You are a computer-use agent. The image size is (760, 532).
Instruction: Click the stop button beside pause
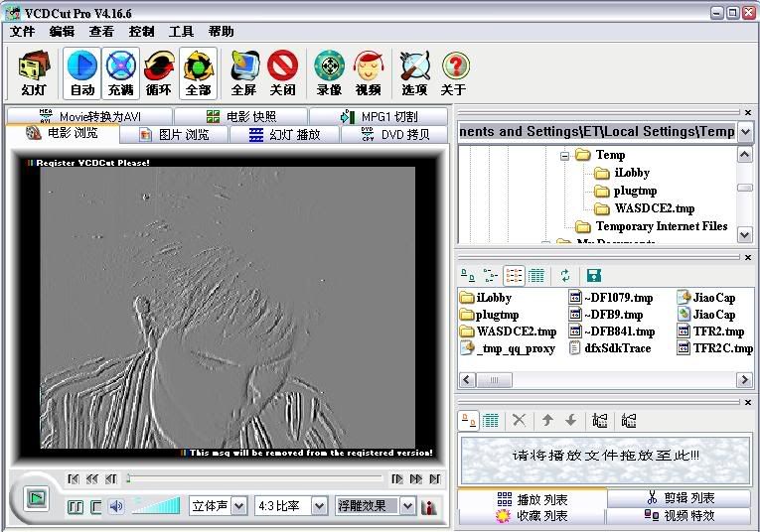pos(96,507)
